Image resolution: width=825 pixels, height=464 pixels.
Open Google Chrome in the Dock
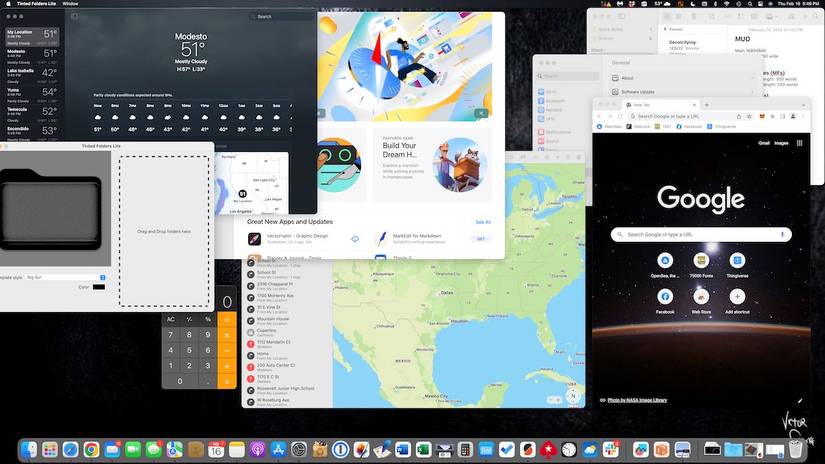pos(91,450)
